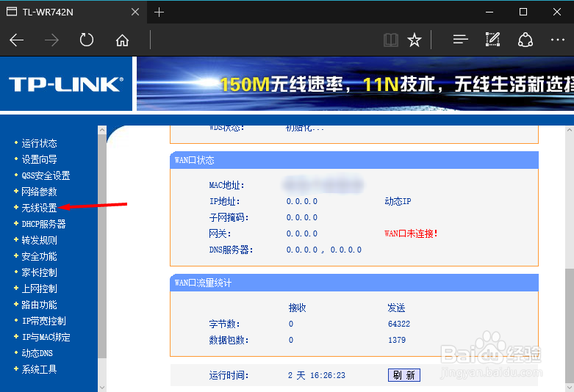Open 动态DNS menu item
The image size is (574, 392).
[x=37, y=353]
